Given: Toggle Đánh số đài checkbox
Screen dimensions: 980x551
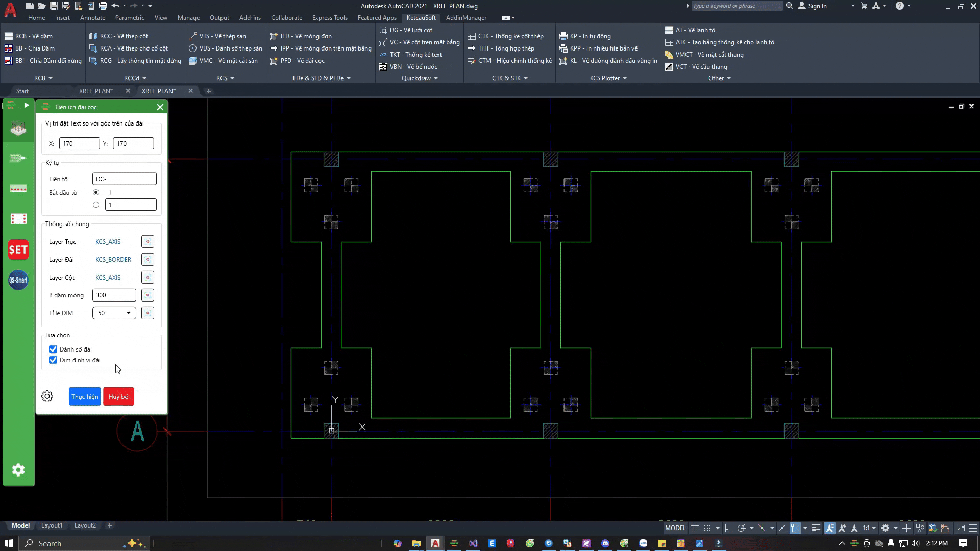Looking at the screenshot, I should tap(53, 349).
